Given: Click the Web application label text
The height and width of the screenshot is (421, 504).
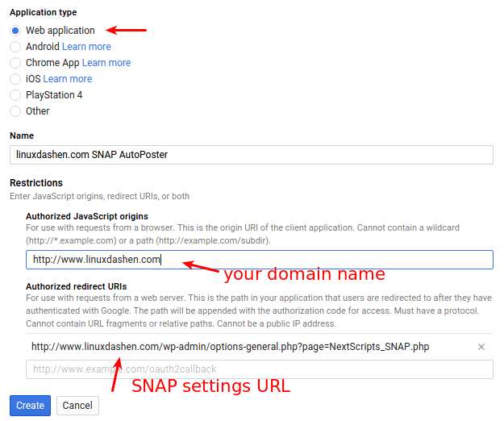Looking at the screenshot, I should coord(60,31).
